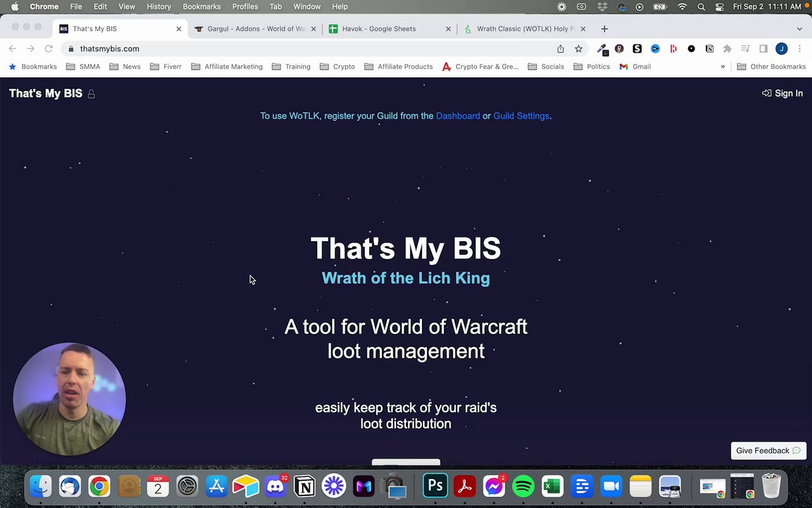Expand the tab search chevron
The image size is (812, 508).
tap(799, 29)
